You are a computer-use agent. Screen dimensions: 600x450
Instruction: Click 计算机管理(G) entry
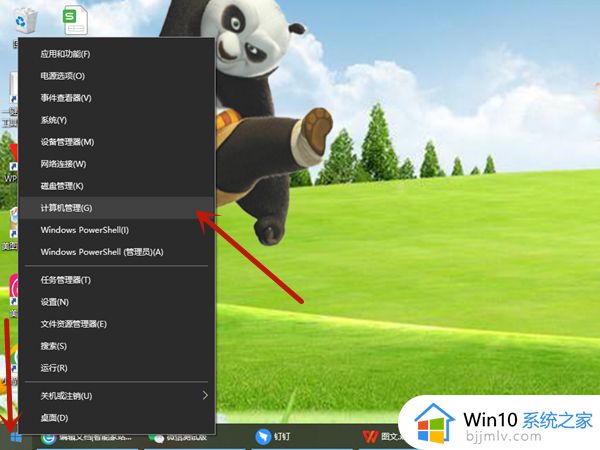click(117, 208)
